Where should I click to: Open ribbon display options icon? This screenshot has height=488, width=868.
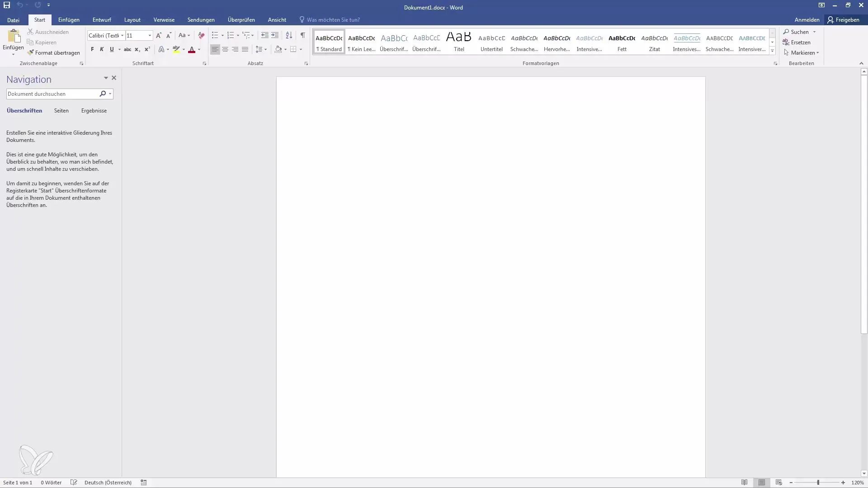(821, 5)
